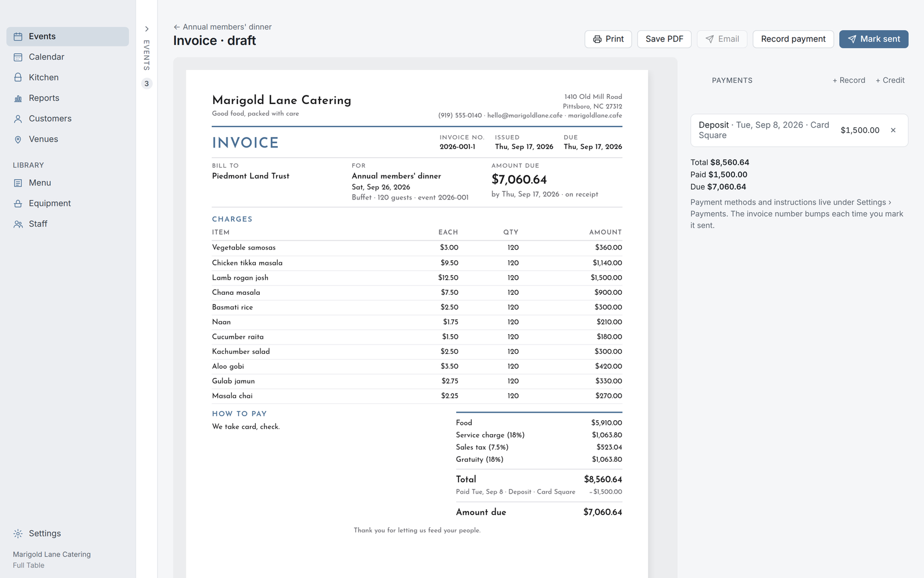The image size is (924, 578).
Task: Click the Chicken tikka masala amount $1,140.00
Action: 607,262
